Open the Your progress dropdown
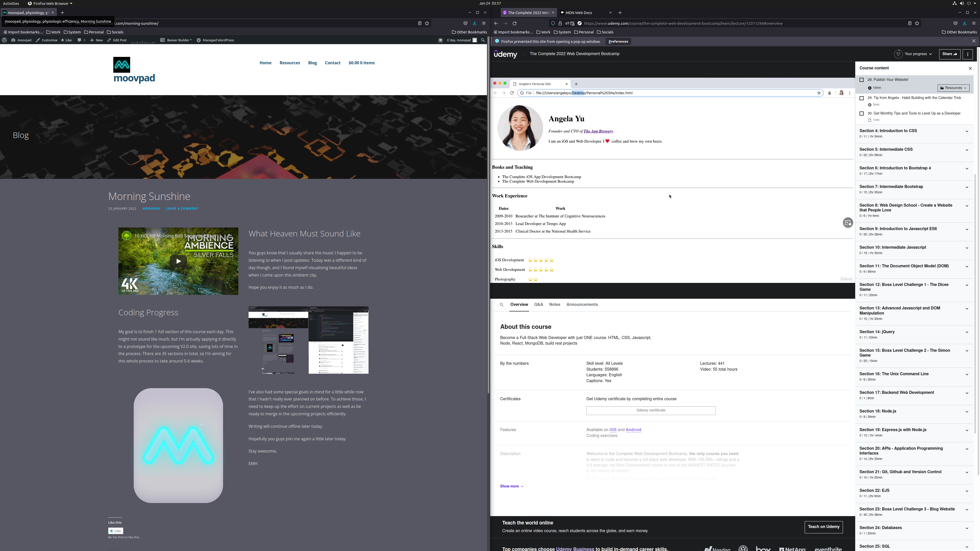This screenshot has height=551, width=980. [913, 54]
